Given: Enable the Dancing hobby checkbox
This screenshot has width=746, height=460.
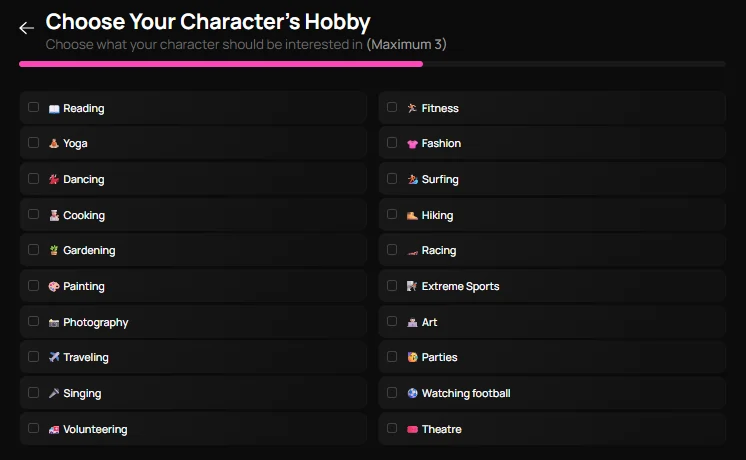Looking at the screenshot, I should 34,179.
